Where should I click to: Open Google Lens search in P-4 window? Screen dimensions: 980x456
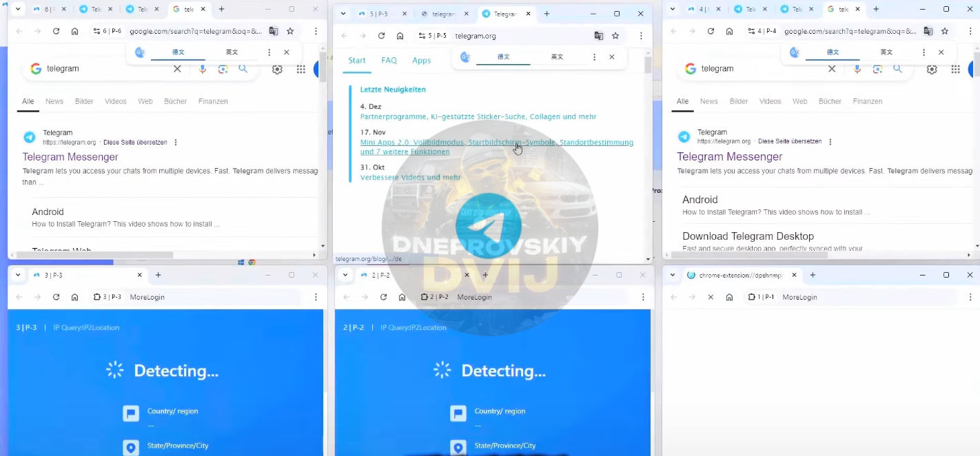(x=877, y=69)
